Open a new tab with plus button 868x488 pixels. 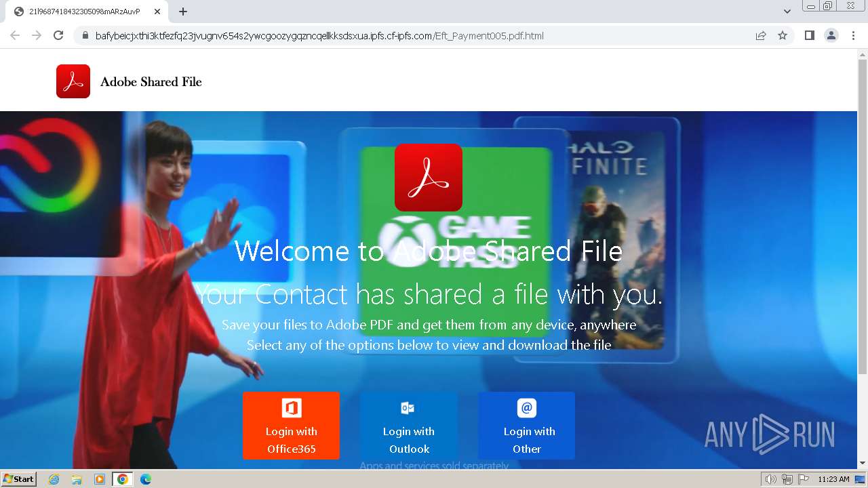tap(183, 12)
